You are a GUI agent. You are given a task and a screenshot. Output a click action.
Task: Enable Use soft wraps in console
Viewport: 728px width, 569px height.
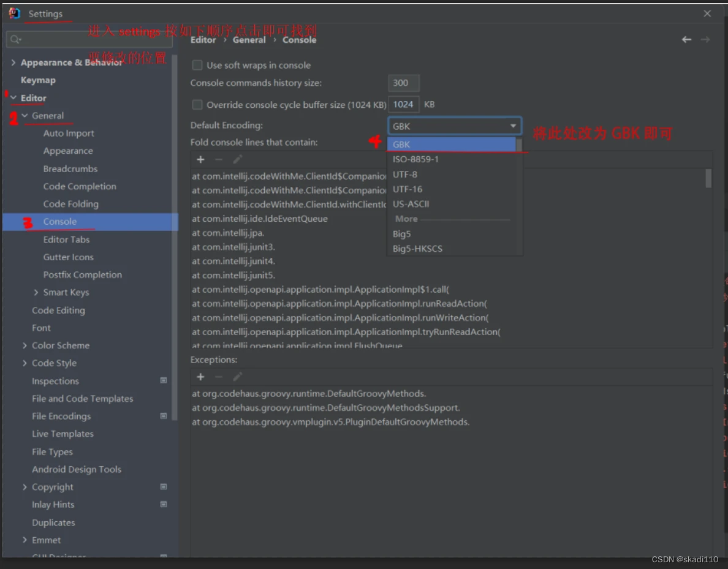point(197,66)
